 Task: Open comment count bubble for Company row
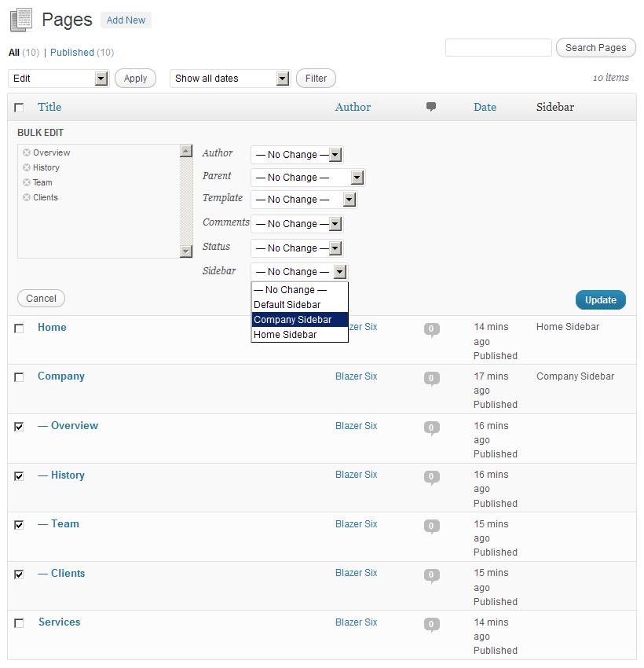[431, 379]
